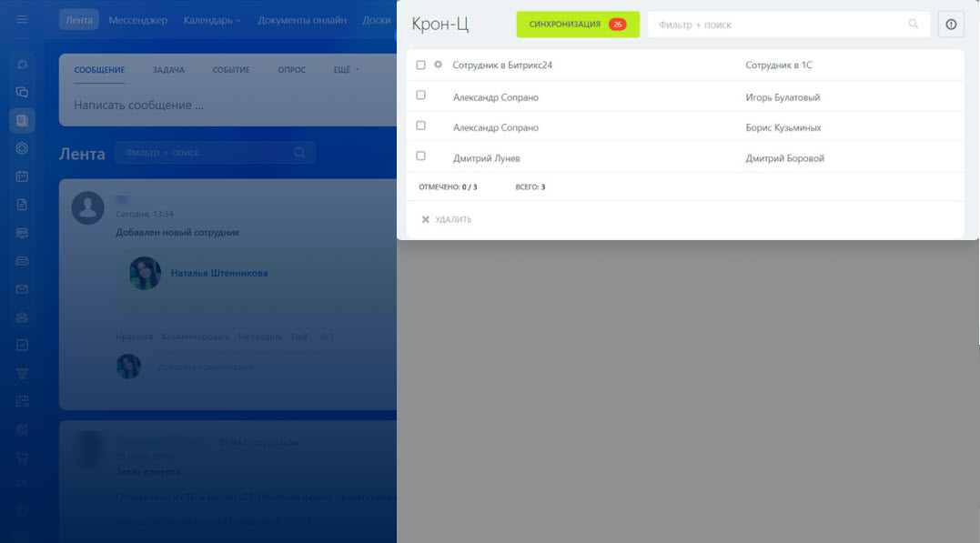Switch to the Лента top tab
Image resolution: width=980 pixels, height=543 pixels.
tap(79, 20)
